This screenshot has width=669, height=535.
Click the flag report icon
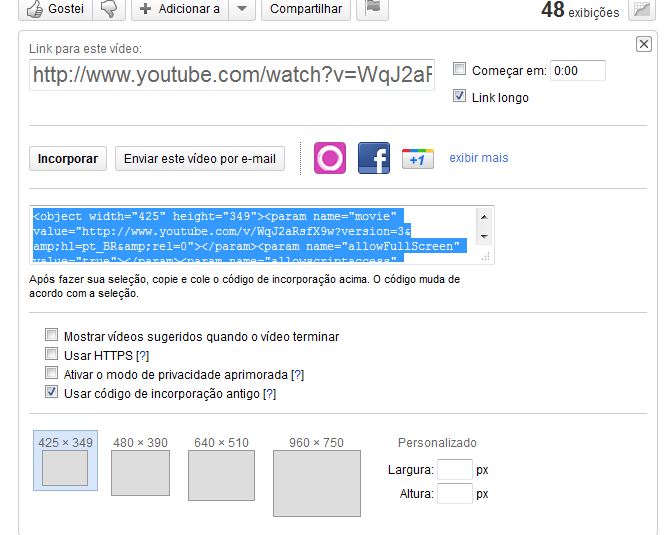372,9
